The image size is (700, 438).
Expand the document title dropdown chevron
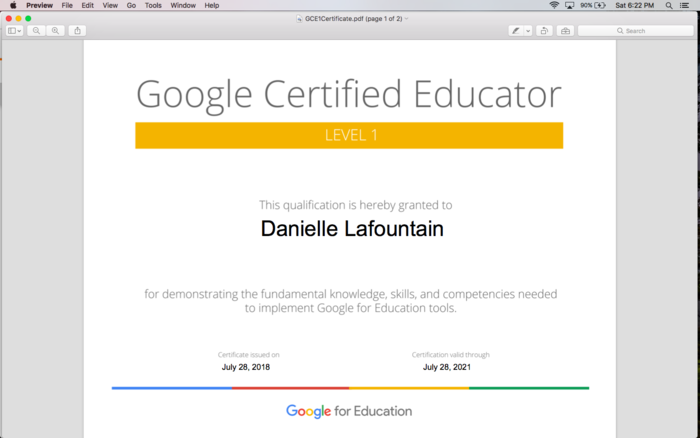point(406,19)
